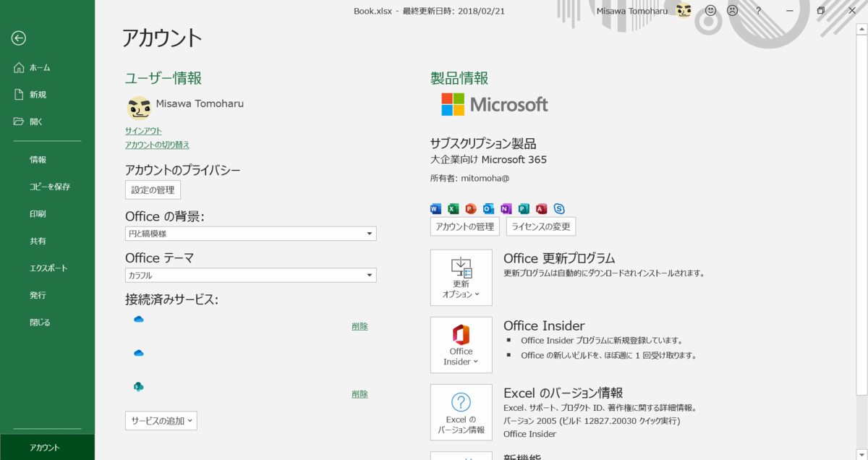Open the エクスポート page
The image size is (868, 460).
click(47, 268)
